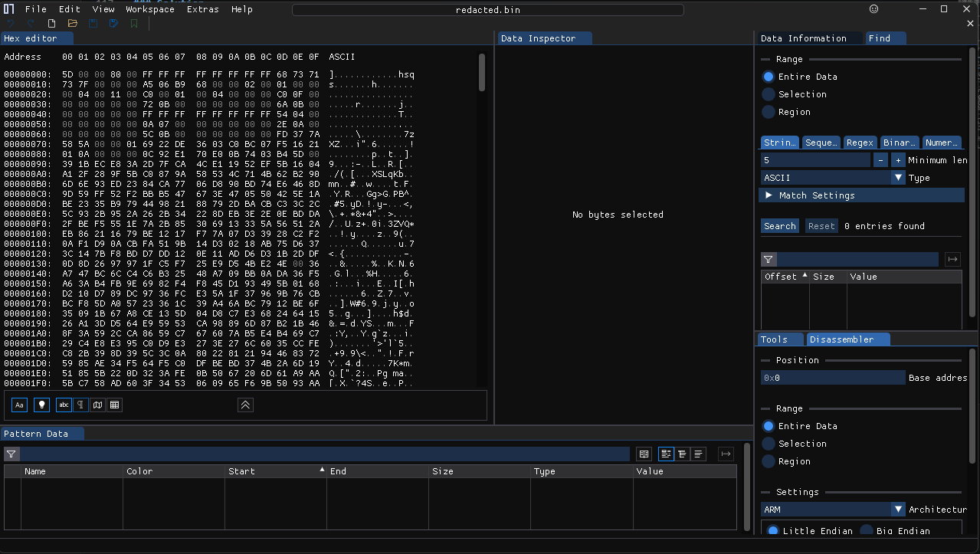The height and width of the screenshot is (554, 980).
Task: Click the Pattern Data filter input field
Action: 325,454
